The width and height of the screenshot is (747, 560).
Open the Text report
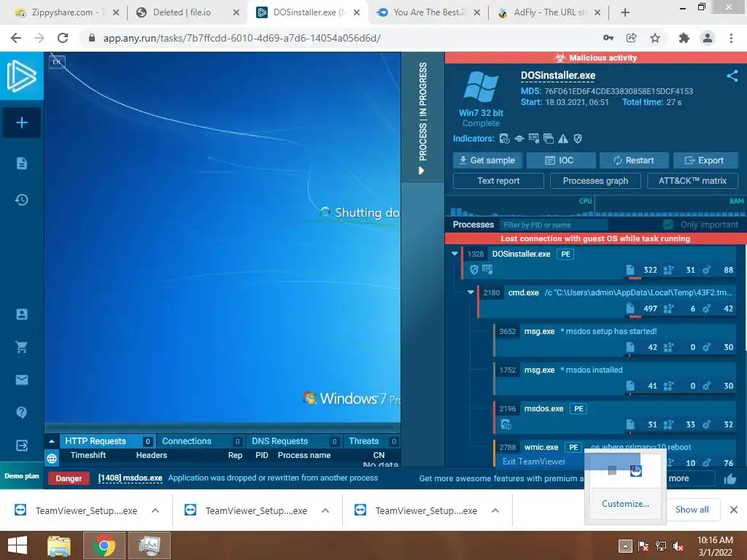click(x=498, y=181)
